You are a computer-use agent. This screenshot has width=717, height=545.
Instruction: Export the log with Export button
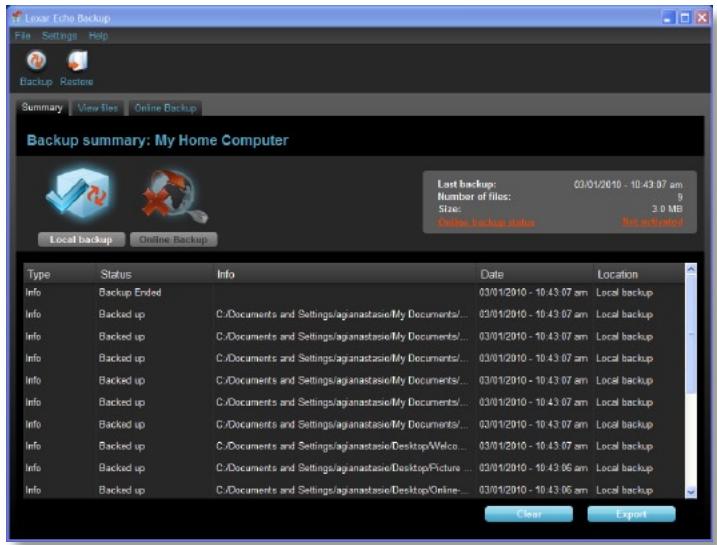631,514
